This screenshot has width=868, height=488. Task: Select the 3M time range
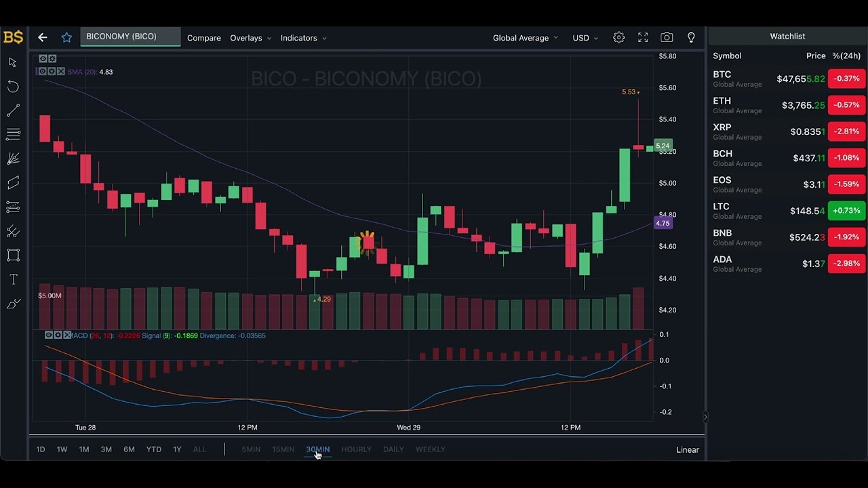(106, 449)
